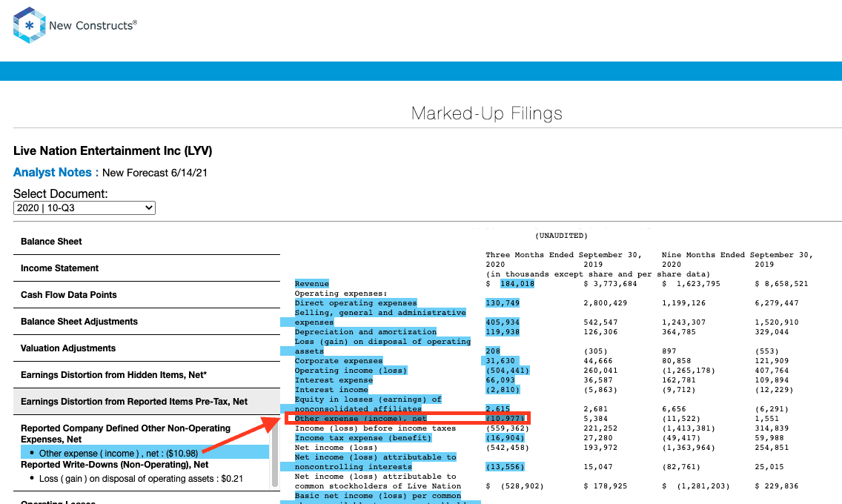
Task: Click the Reported Write-Downs (Non-Operating), Net heading
Action: (115, 465)
